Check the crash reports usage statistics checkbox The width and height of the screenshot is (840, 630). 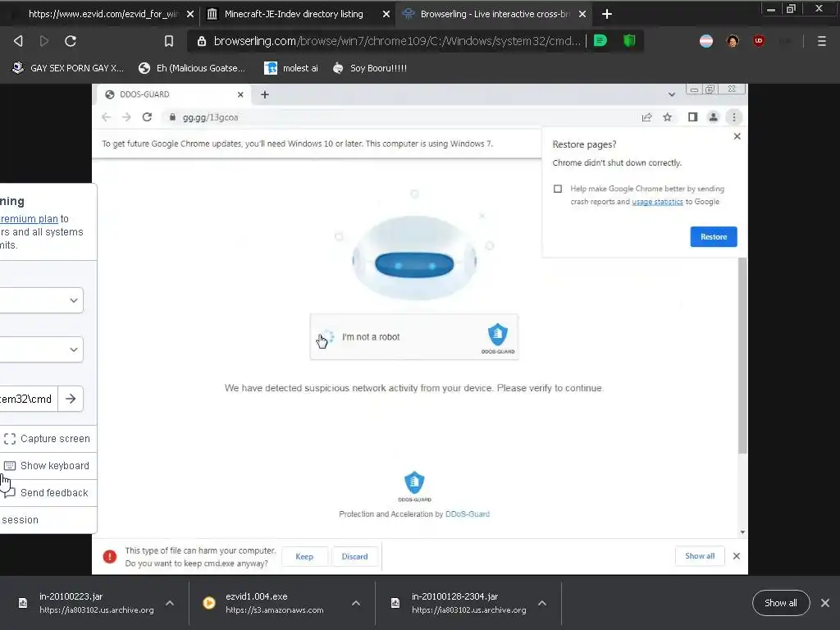point(558,189)
